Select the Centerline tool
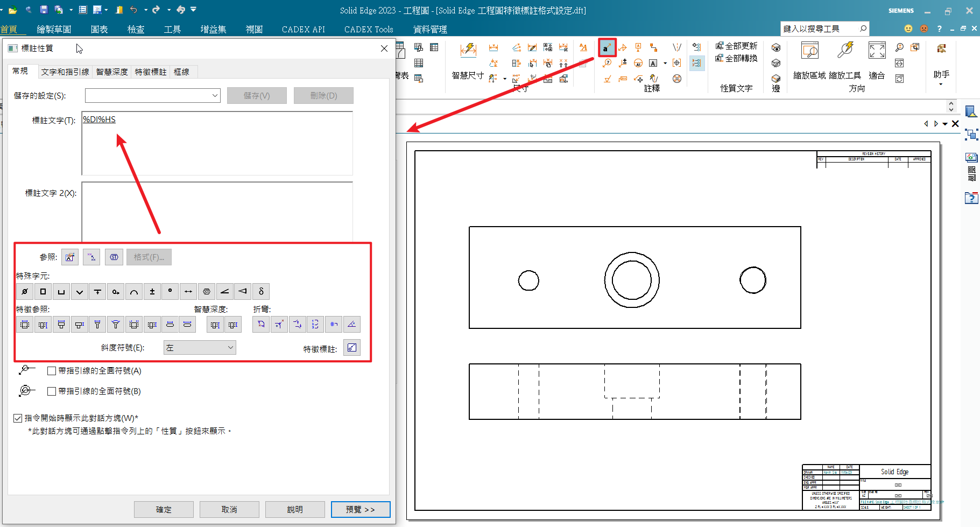The image size is (980, 527). point(677,48)
